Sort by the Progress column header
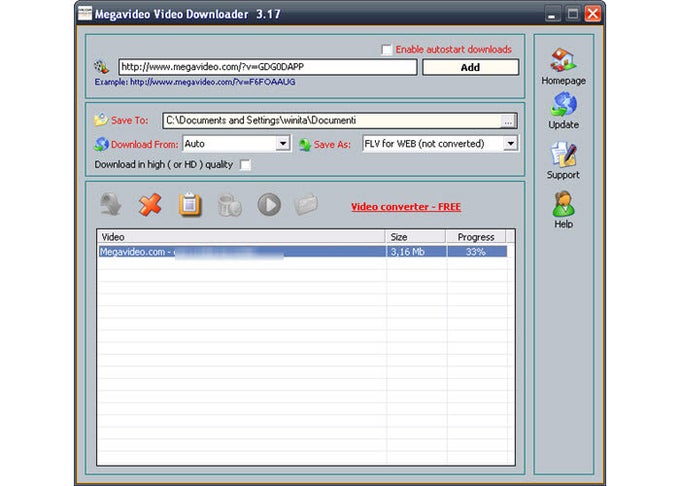Image resolution: width=680 pixels, height=486 pixels. pyautogui.click(x=476, y=237)
